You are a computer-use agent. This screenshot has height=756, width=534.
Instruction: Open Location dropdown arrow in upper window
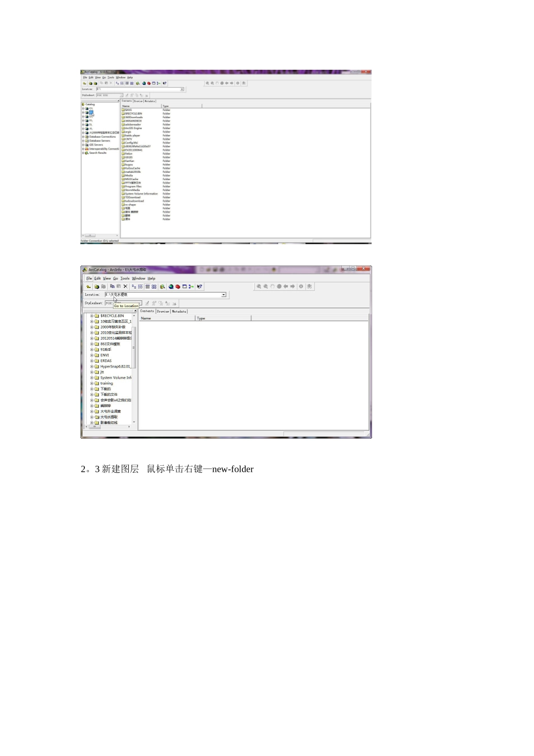click(x=182, y=89)
